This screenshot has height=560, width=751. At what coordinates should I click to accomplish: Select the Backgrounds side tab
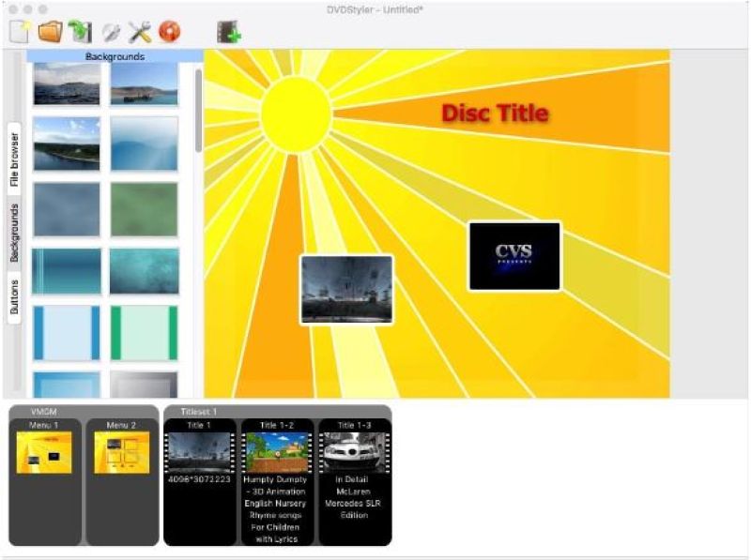14,232
